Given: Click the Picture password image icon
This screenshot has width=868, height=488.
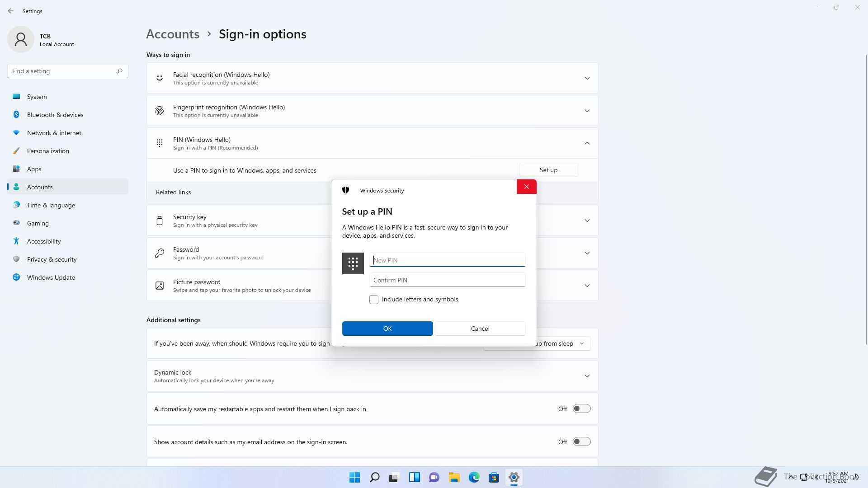Looking at the screenshot, I should (160, 286).
